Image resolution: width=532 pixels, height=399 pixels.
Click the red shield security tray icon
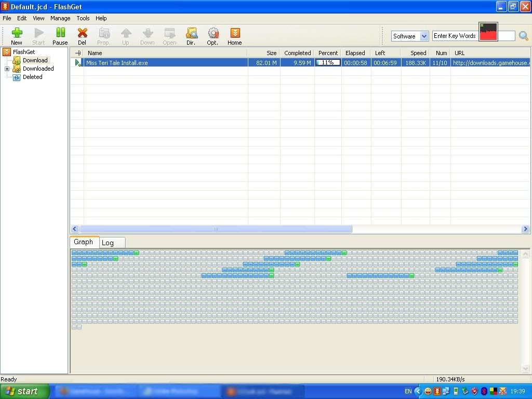475,392
